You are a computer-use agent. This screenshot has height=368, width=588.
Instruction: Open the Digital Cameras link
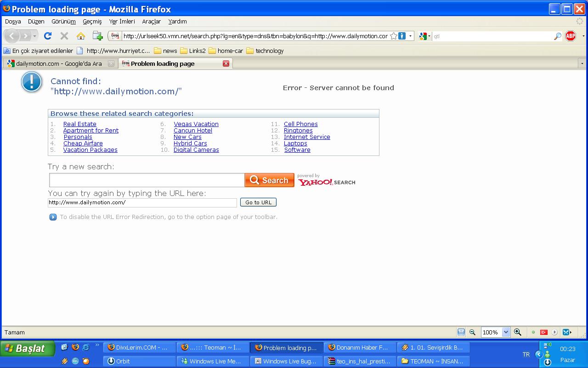[196, 150]
